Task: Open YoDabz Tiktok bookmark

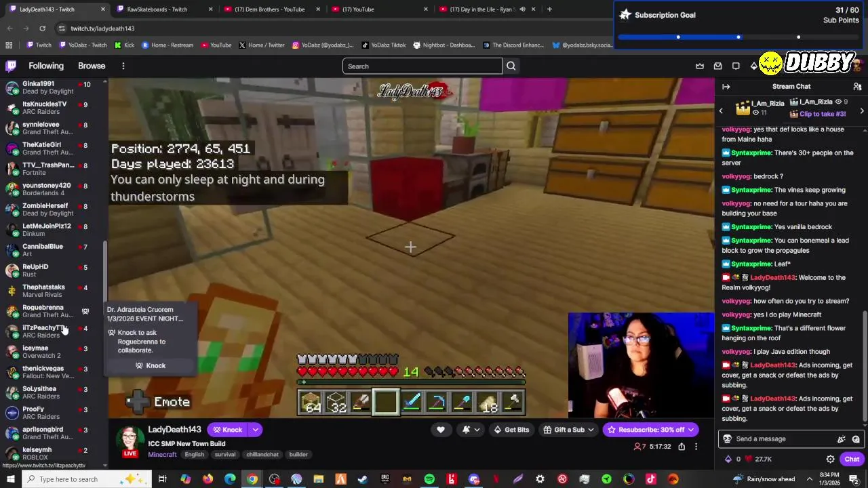Action: (384, 45)
